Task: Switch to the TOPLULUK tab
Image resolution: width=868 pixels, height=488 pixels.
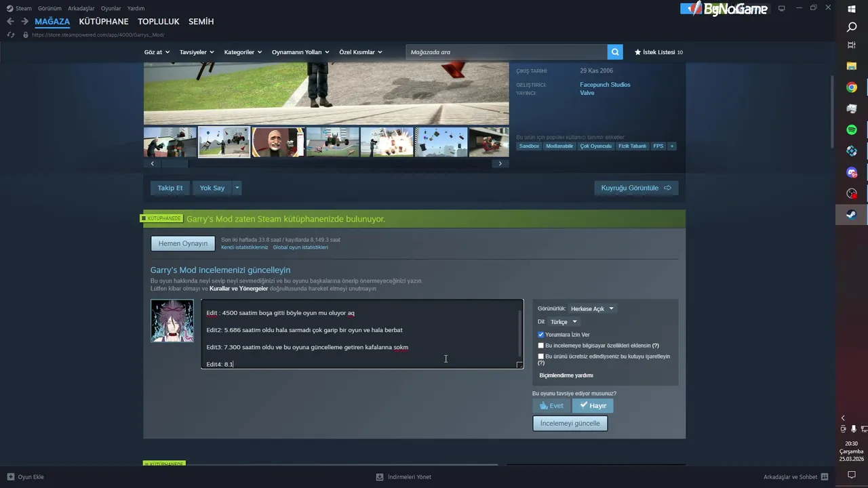Action: 159,22
